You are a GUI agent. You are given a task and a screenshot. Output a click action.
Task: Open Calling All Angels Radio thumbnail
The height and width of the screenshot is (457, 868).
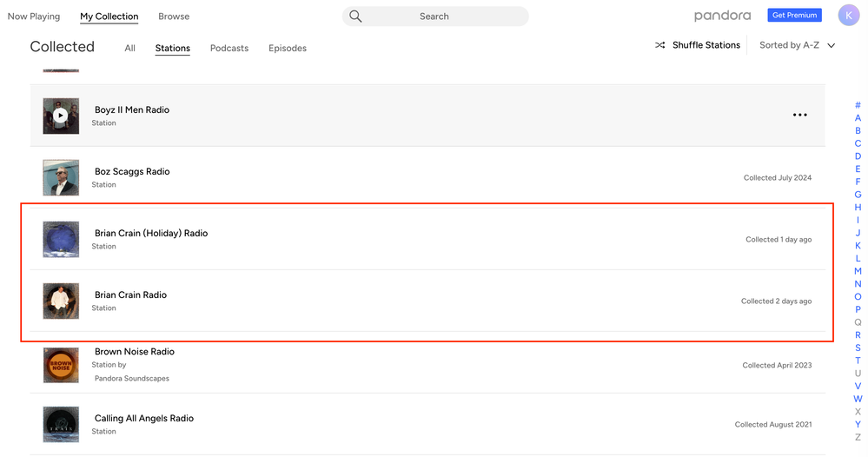pyautogui.click(x=61, y=424)
